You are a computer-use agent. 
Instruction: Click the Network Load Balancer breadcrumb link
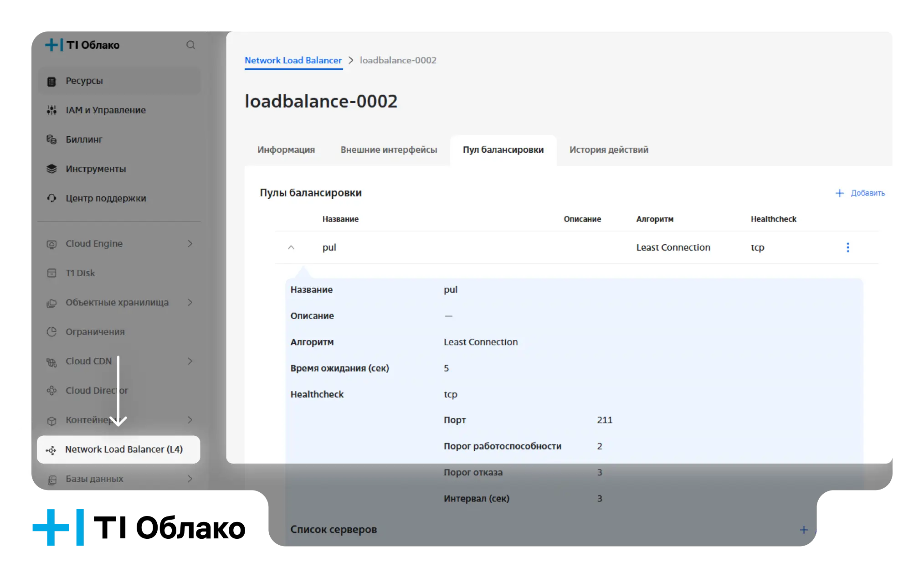293,61
